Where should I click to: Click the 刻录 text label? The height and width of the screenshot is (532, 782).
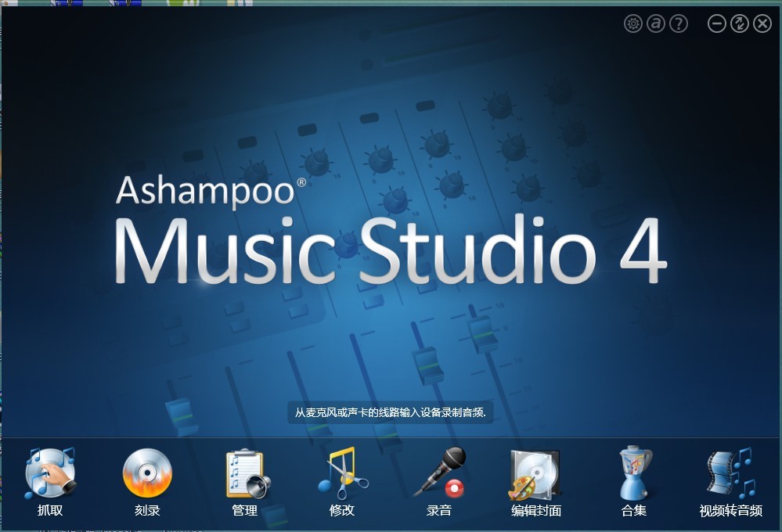pos(147,511)
